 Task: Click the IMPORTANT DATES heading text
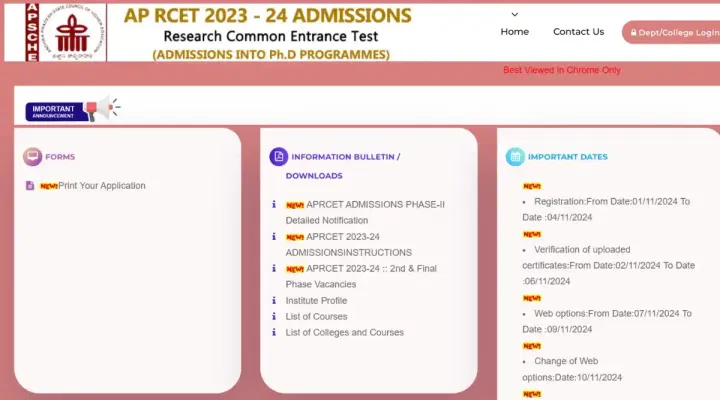click(x=568, y=157)
